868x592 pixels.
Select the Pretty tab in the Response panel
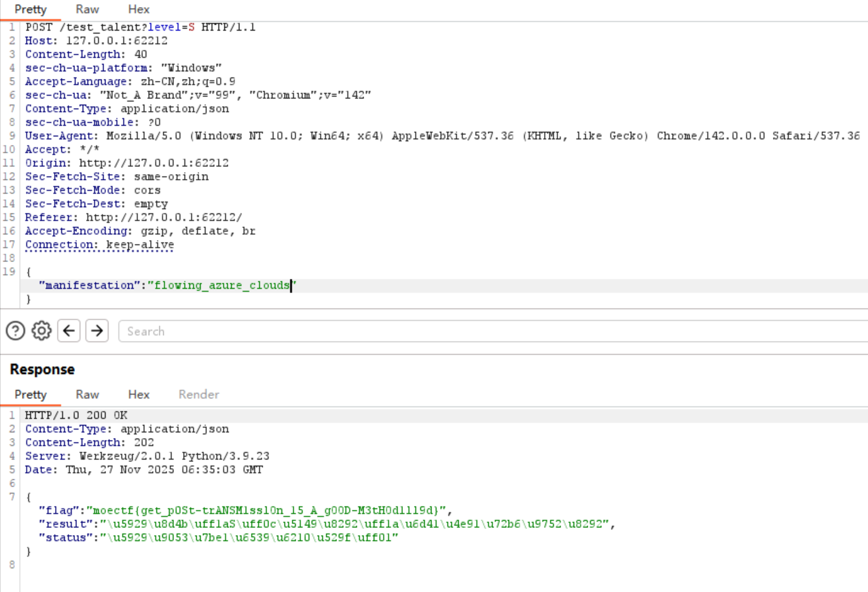30,394
